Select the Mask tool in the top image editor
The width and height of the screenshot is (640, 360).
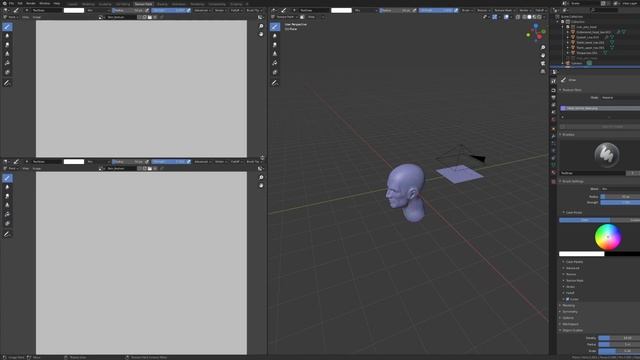pos(7,72)
